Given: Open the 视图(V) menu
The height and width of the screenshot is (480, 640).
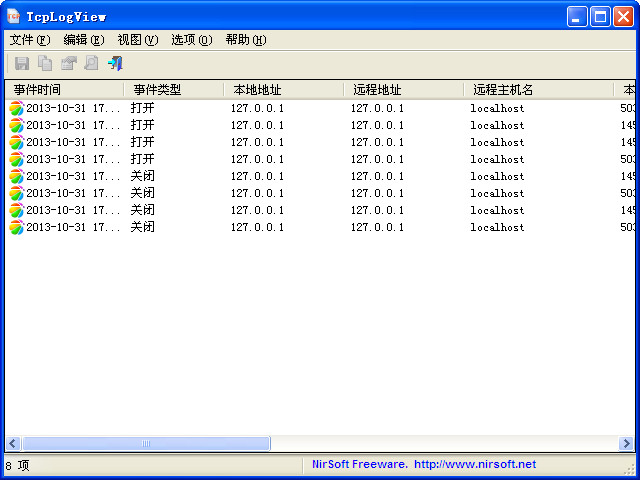Looking at the screenshot, I should pyautogui.click(x=137, y=40).
